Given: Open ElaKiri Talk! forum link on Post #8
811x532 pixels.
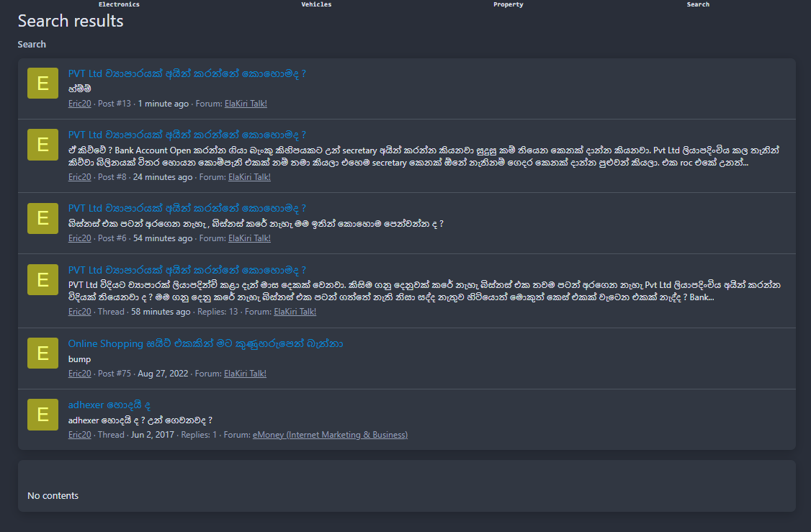Looking at the screenshot, I should [249, 177].
